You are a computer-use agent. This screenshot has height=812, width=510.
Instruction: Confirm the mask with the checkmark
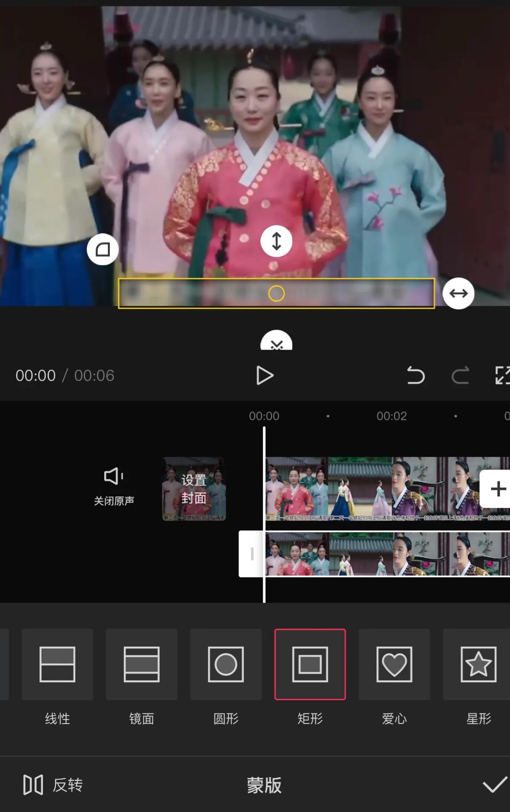(x=495, y=785)
